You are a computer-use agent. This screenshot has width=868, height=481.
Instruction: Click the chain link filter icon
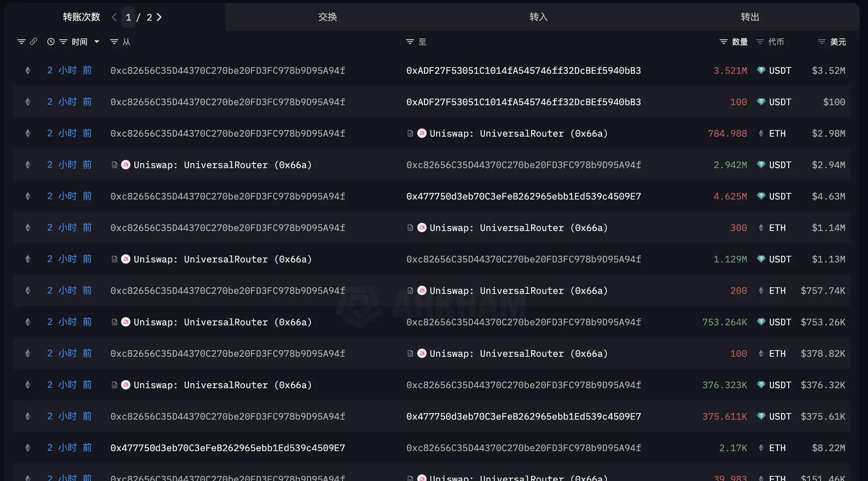(x=33, y=42)
